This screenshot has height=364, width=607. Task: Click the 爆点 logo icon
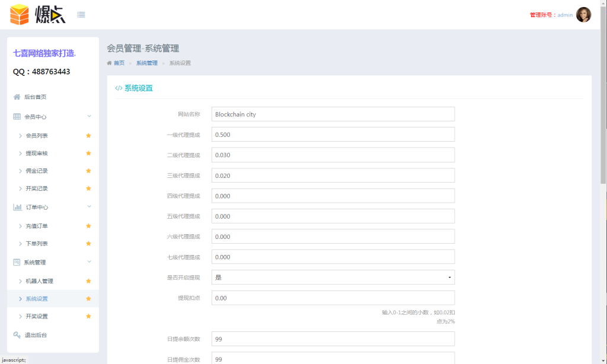20,14
